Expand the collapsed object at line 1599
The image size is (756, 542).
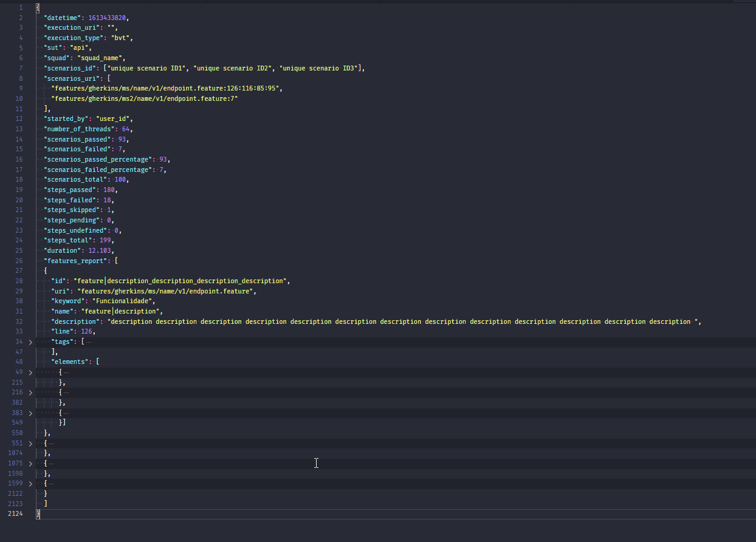point(30,483)
